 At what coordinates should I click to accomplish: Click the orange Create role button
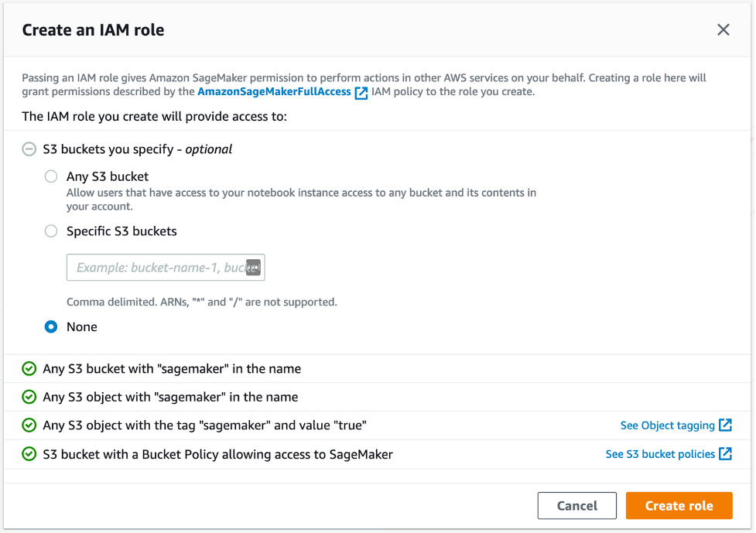679,505
